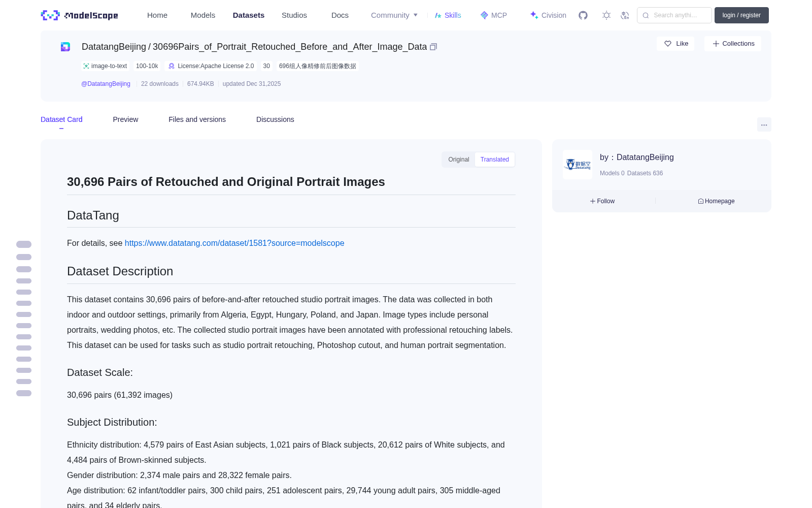Open the three-dots more options button
812x508 pixels.
pos(764,124)
